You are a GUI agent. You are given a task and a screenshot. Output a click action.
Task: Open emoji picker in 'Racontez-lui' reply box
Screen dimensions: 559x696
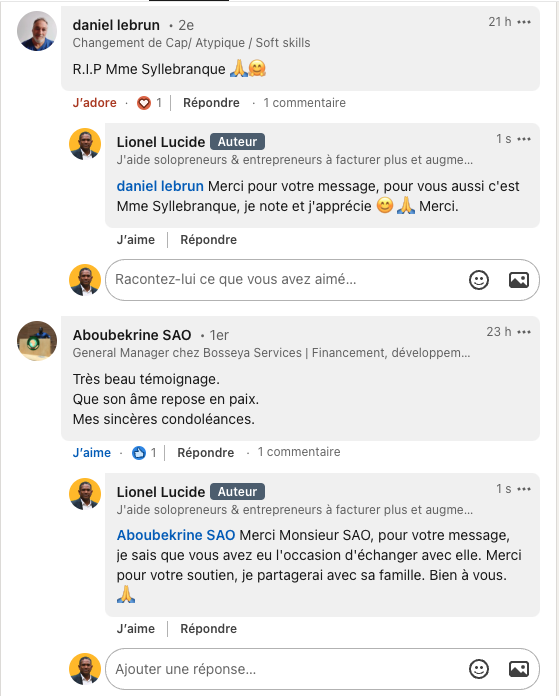(x=479, y=280)
